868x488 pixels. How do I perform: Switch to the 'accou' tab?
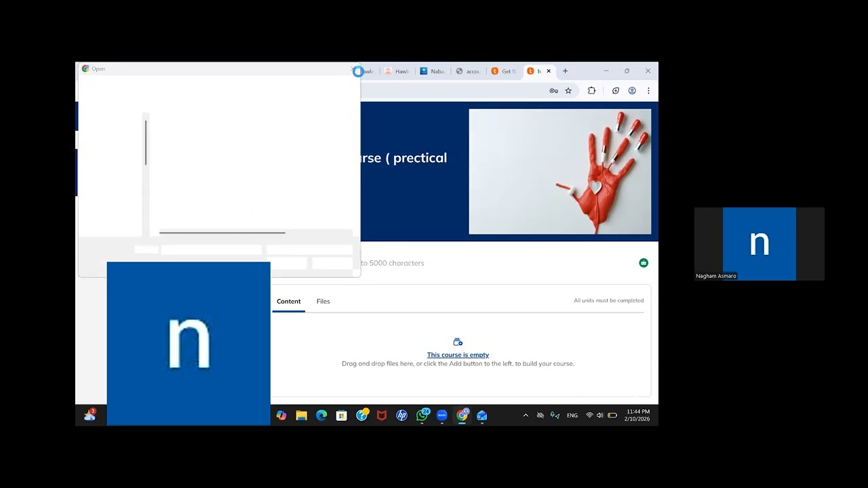pyautogui.click(x=469, y=71)
